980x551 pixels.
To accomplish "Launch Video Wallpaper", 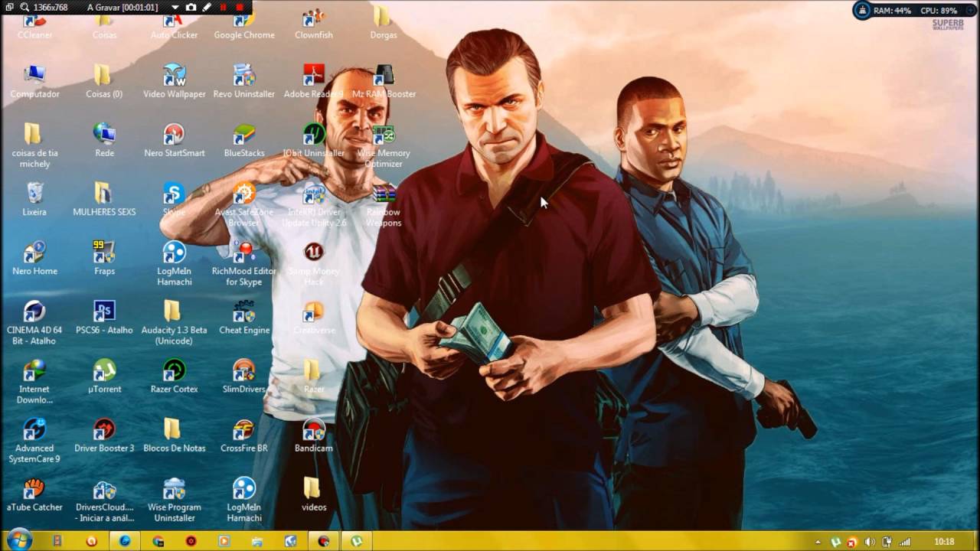I will [x=175, y=82].
